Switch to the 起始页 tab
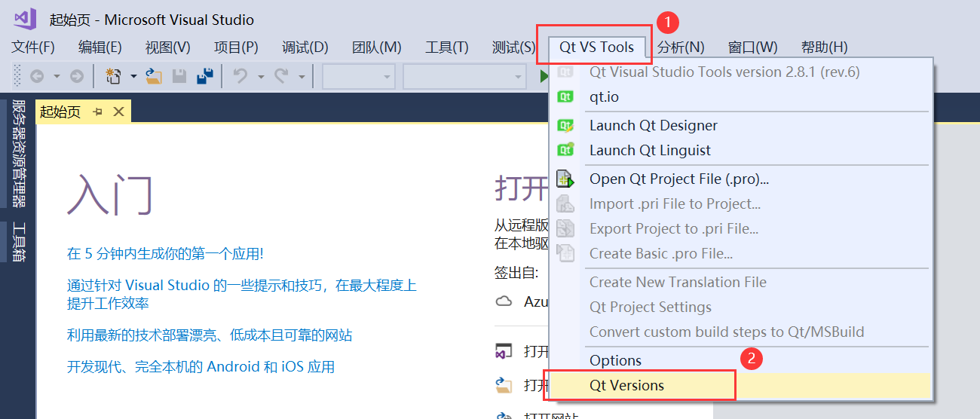This screenshot has width=980, height=419. [x=60, y=112]
